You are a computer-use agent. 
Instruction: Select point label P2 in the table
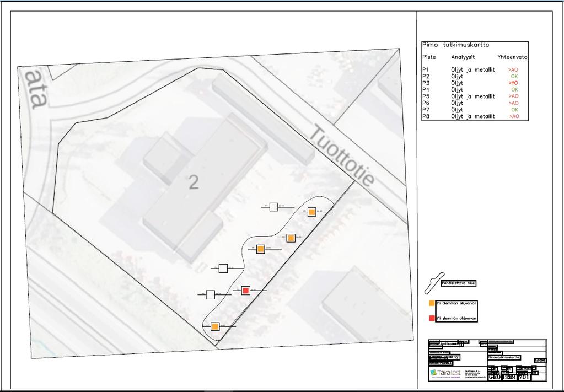[426, 77]
